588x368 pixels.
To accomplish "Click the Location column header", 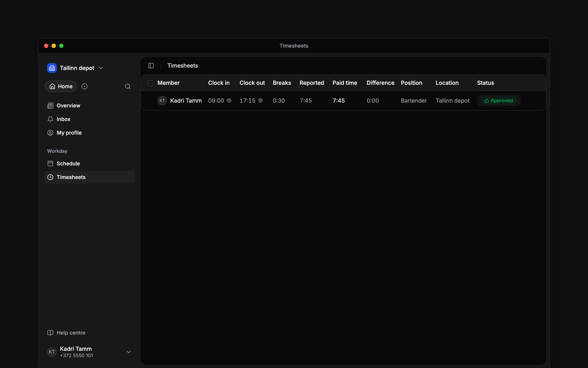I will [447, 83].
